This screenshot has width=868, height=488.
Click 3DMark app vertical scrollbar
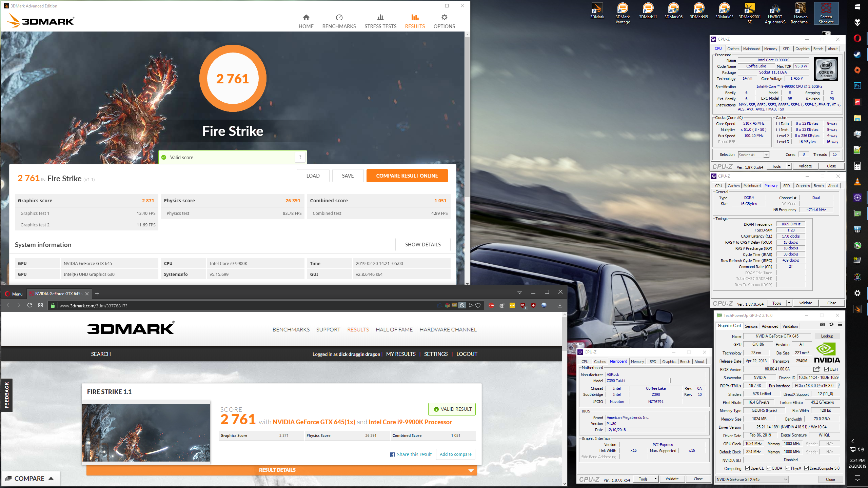click(467, 117)
